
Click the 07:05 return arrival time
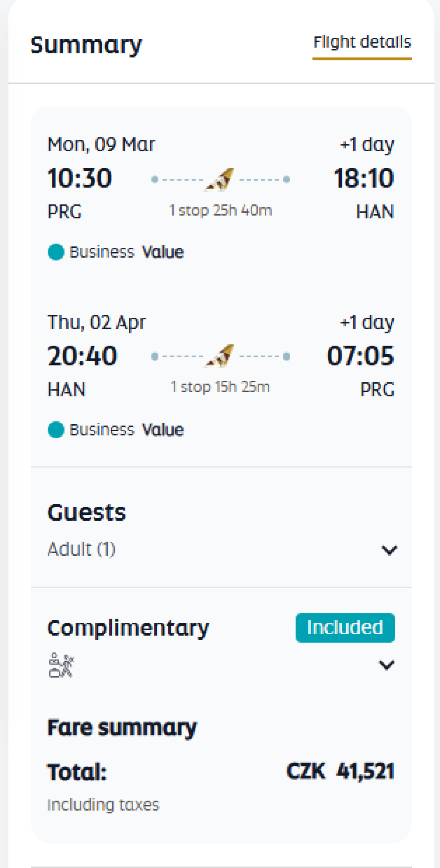tap(360, 356)
